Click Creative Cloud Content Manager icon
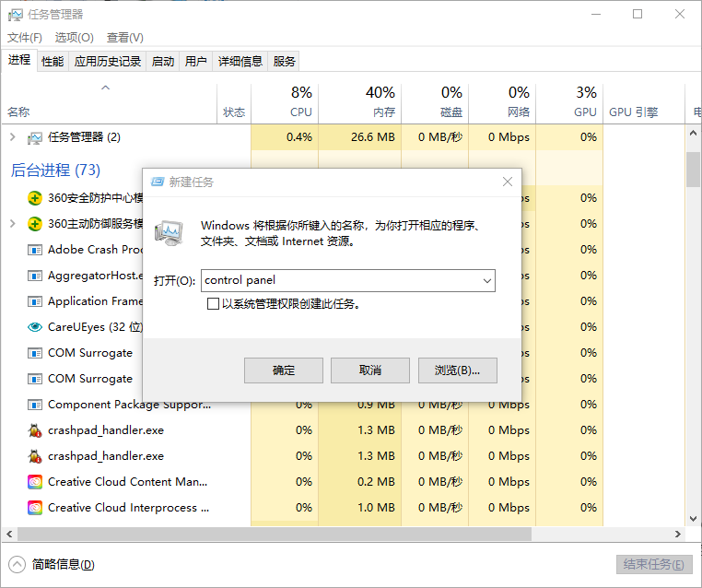Image resolution: width=702 pixels, height=588 pixels. click(35, 482)
